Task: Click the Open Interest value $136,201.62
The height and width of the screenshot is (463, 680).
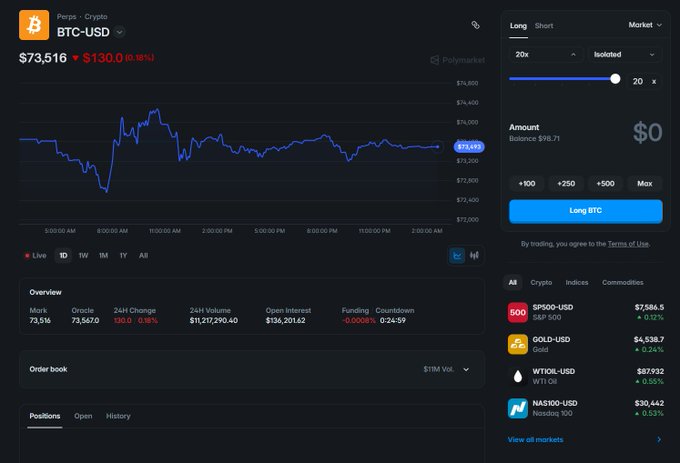Action: click(285, 321)
